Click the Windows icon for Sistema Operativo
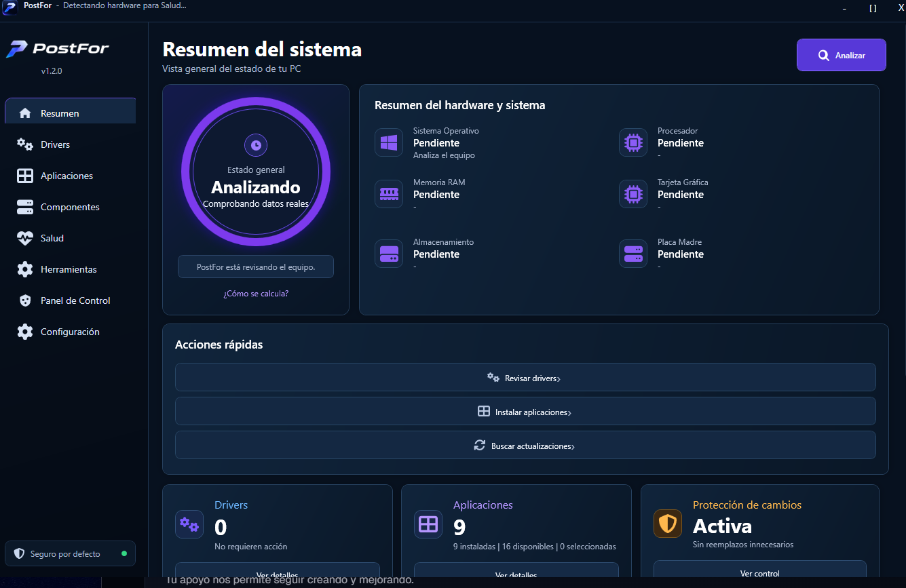This screenshot has height=588, width=906. tap(389, 142)
